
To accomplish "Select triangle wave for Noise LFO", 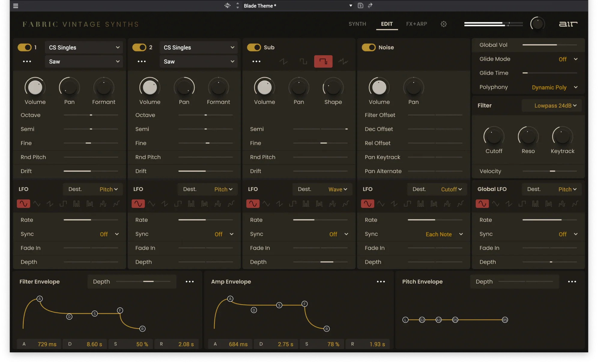I will point(381,204).
